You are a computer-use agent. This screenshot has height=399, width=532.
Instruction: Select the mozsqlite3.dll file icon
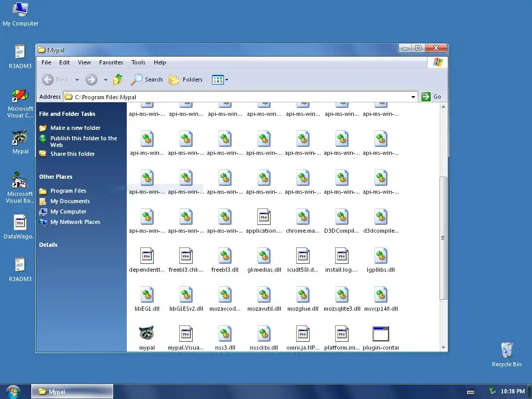click(342, 295)
